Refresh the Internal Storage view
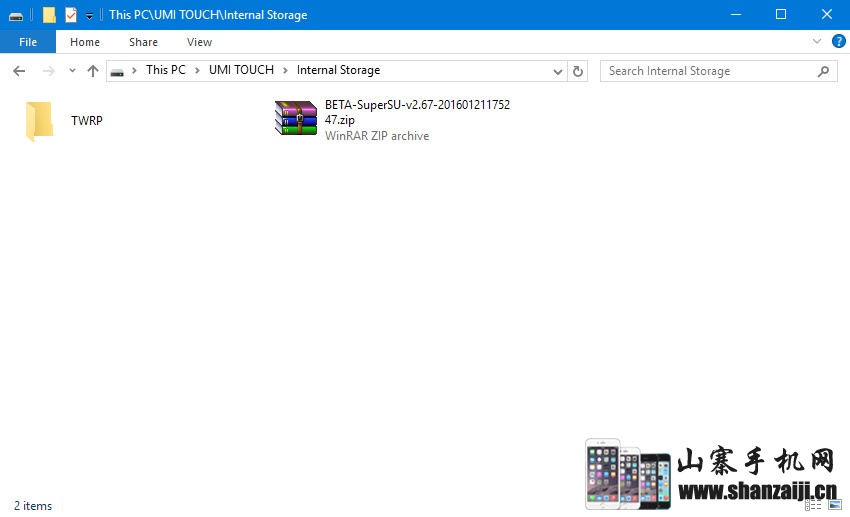 [x=577, y=71]
